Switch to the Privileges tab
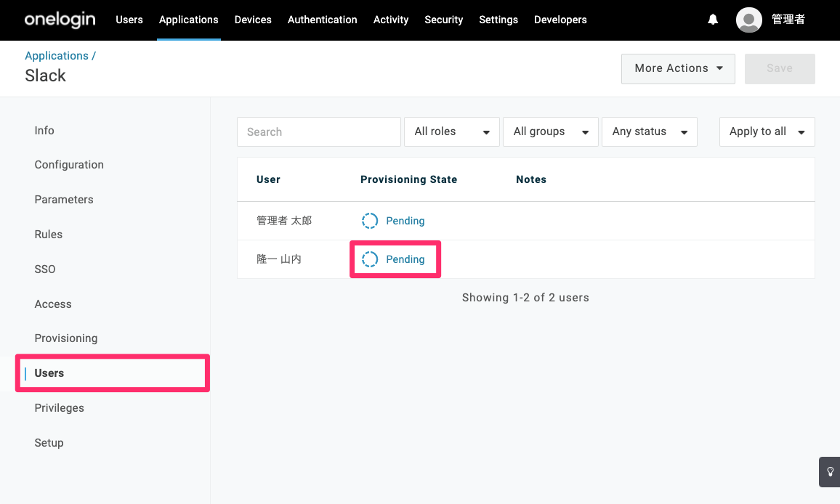Viewport: 840px width, 504px height. point(60,408)
